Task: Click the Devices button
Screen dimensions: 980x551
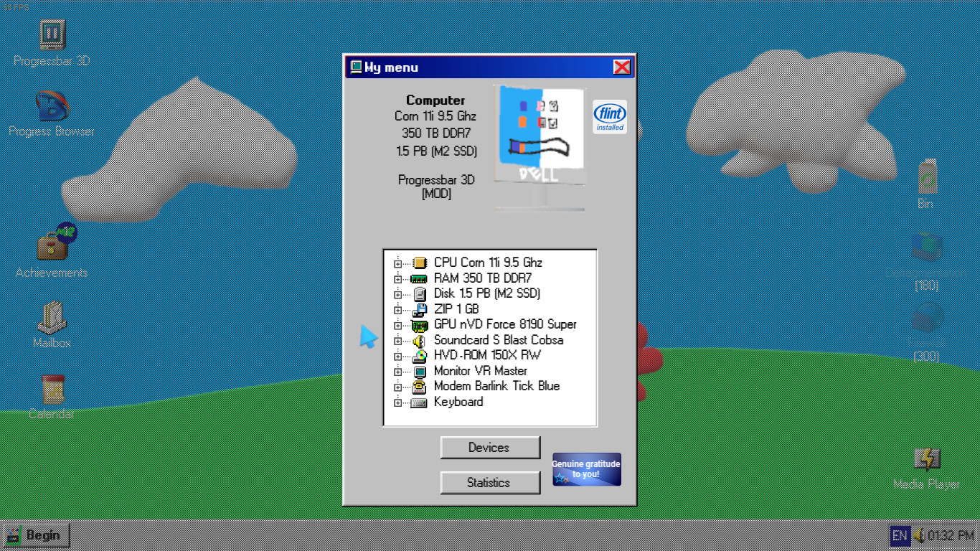Action: (490, 447)
